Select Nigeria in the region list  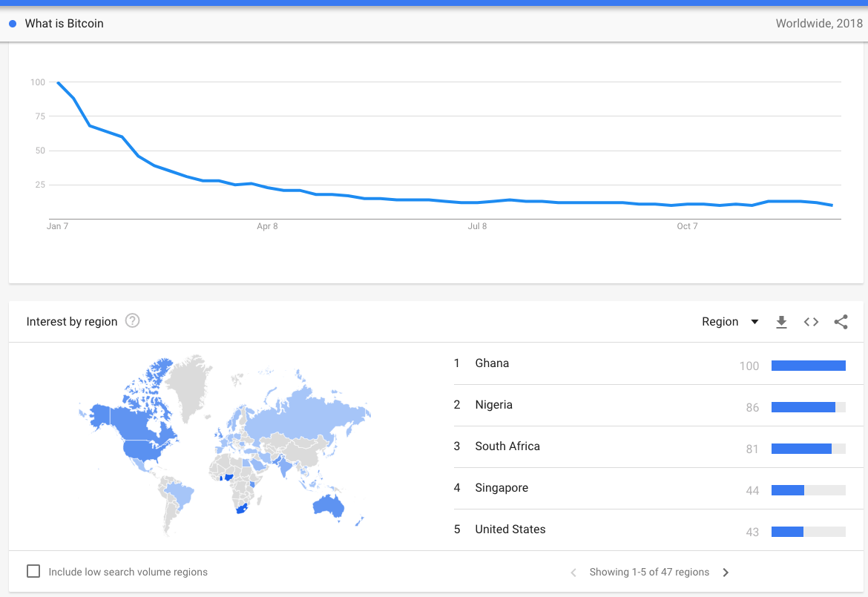[x=658, y=405]
